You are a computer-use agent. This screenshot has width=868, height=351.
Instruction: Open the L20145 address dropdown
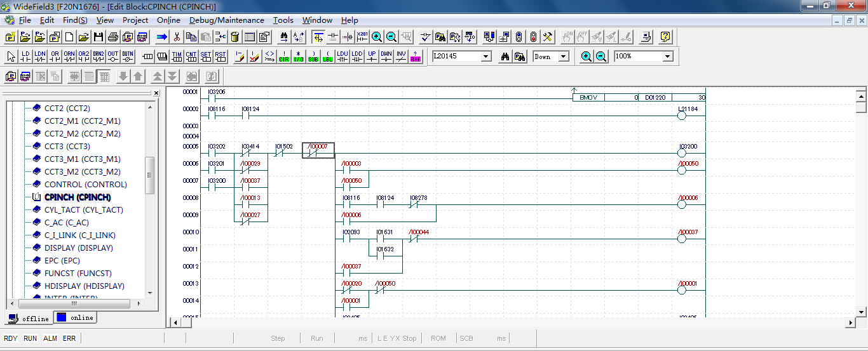coord(486,56)
